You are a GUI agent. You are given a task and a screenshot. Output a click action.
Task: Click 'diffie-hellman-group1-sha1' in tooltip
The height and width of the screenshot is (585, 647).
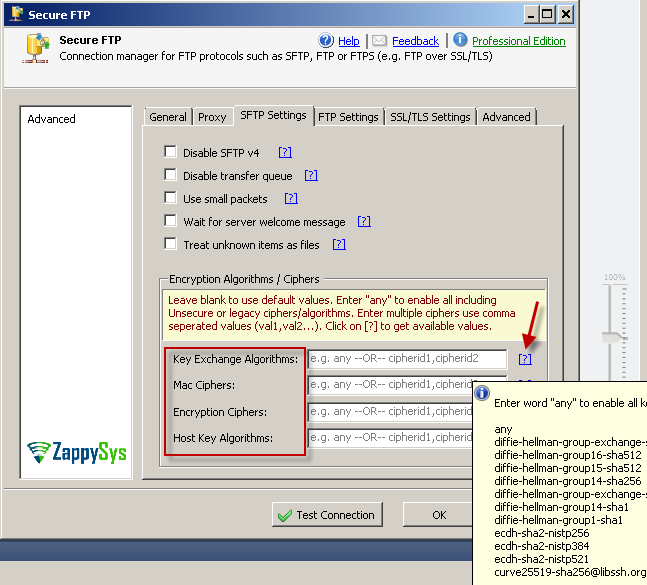pos(558,520)
